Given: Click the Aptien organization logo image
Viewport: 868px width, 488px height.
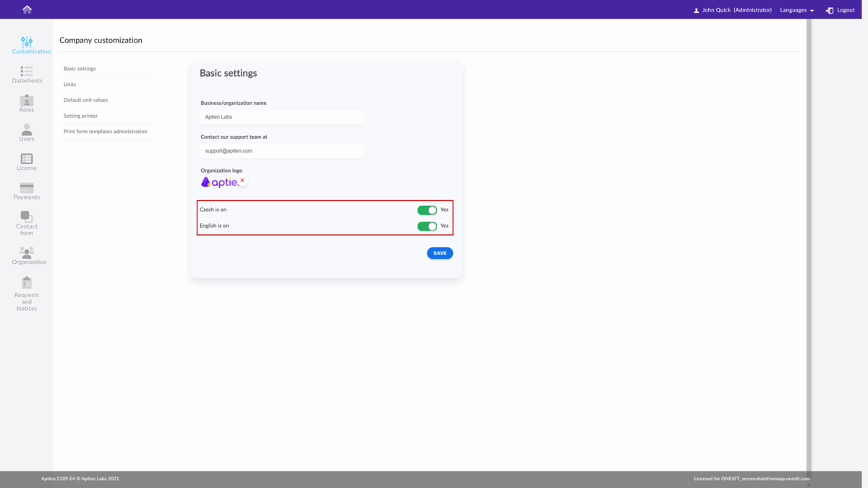Looking at the screenshot, I should click(219, 182).
